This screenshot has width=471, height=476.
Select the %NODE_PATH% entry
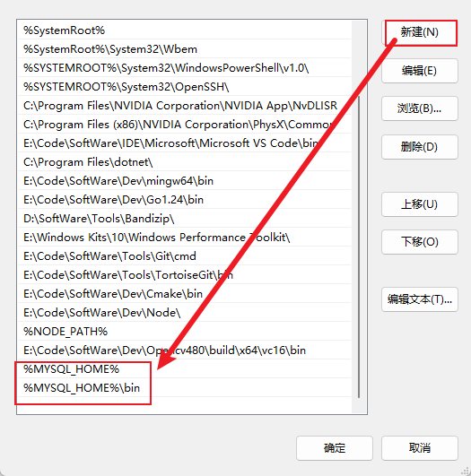point(185,332)
